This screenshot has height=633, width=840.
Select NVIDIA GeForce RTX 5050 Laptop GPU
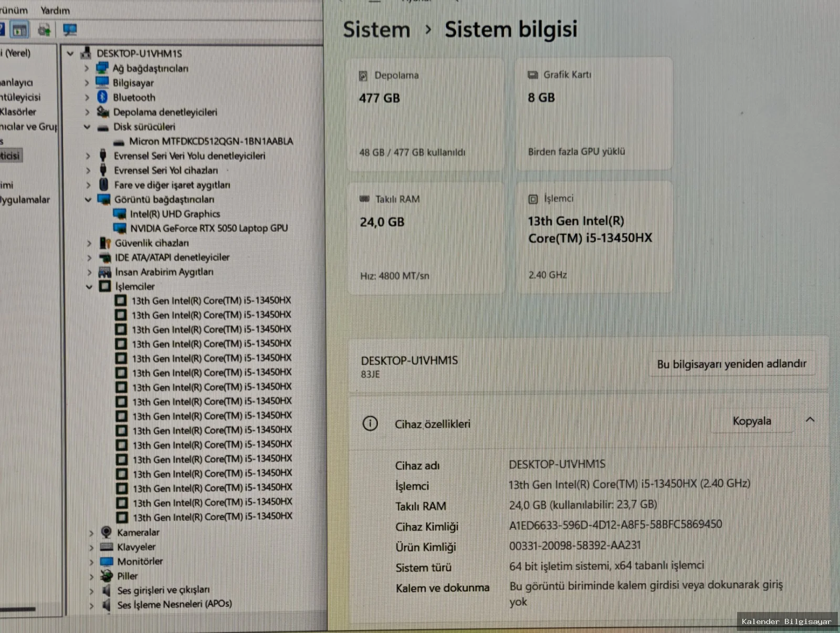pyautogui.click(x=209, y=228)
